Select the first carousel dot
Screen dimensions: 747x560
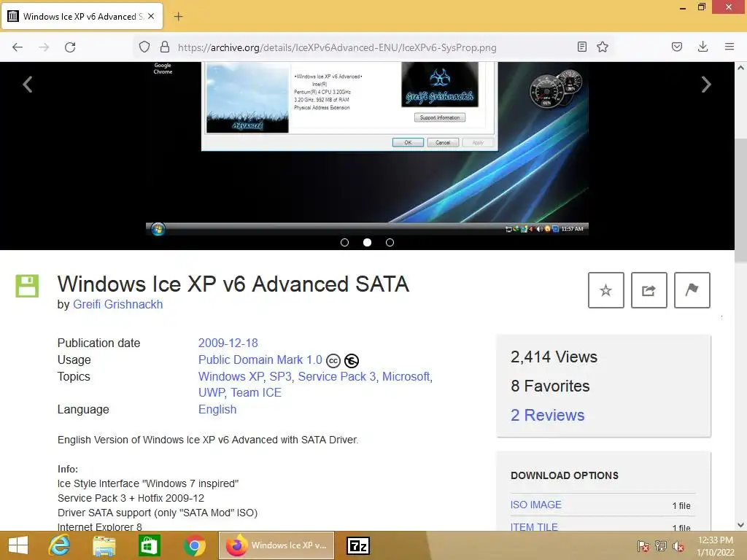[344, 242]
